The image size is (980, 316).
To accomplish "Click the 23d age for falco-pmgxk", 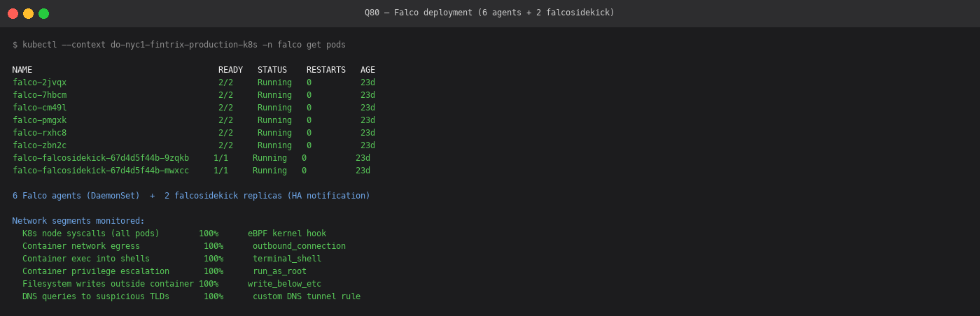I will (367, 120).
